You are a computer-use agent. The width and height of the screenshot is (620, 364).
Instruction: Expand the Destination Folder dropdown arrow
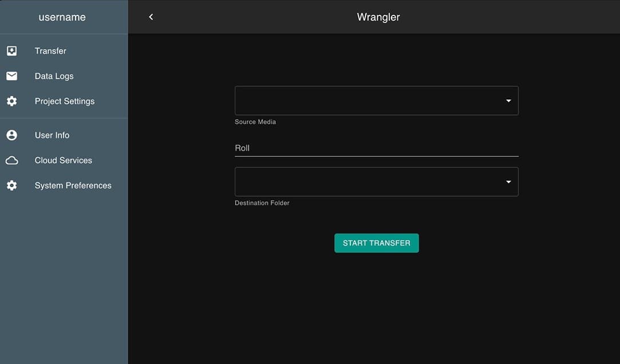tap(508, 182)
